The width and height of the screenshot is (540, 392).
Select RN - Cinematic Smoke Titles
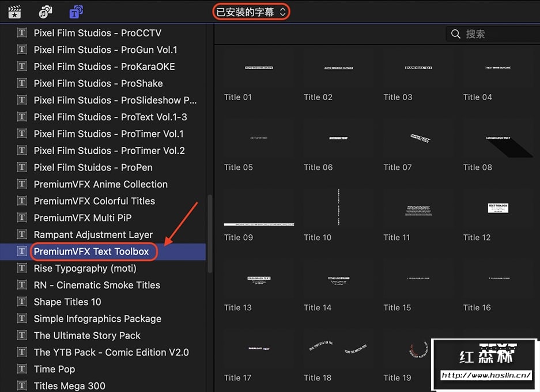[x=97, y=286]
